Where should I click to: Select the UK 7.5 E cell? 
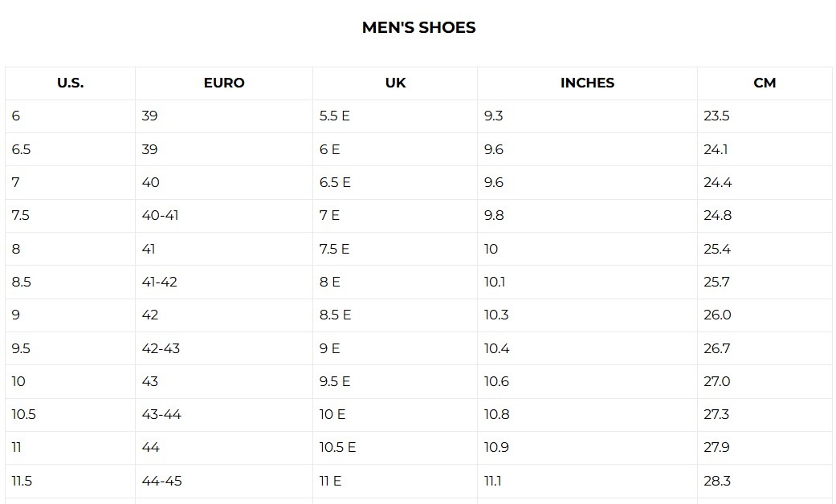click(x=334, y=249)
